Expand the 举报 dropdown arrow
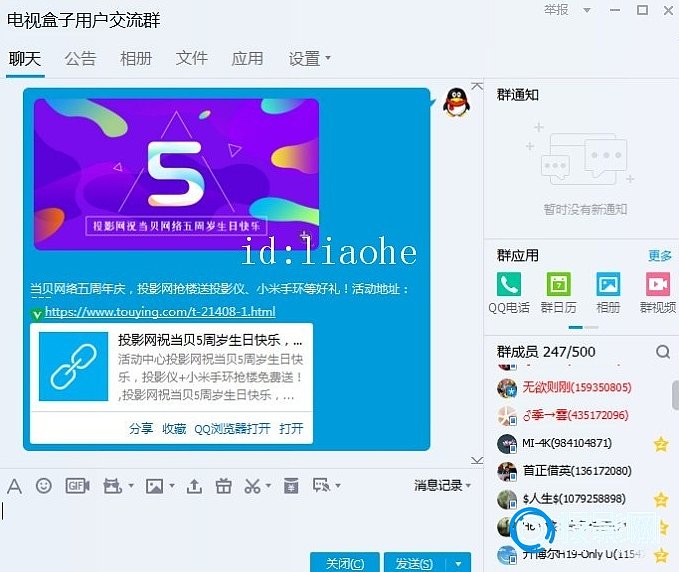The width and height of the screenshot is (679, 572). tap(587, 10)
